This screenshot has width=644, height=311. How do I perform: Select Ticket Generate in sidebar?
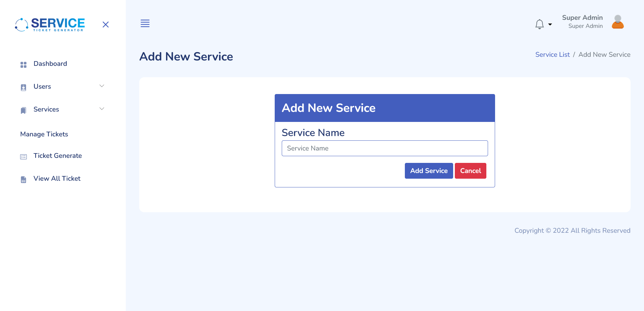58,155
